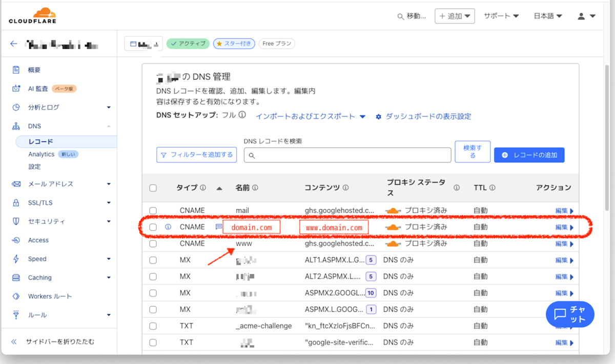This screenshot has height=364, width=615.
Task: Click the Speed lightning bolt icon
Action: click(x=16, y=259)
